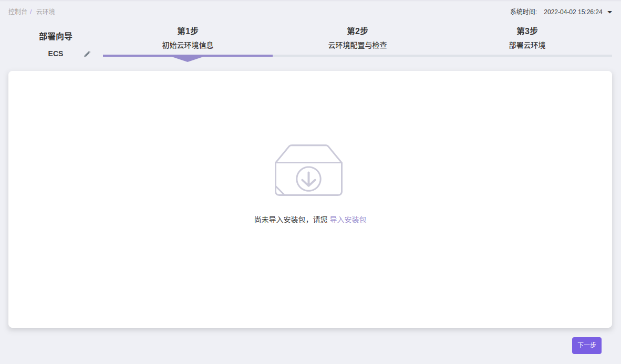Click the 云环境配置与检查 step label
621x364 pixels.
357,46
